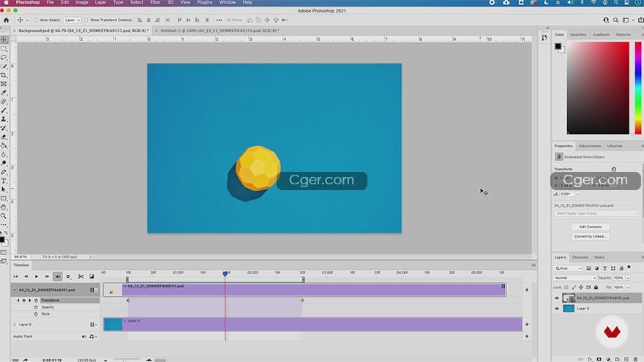Click the split at playhead scissors icon
The image size is (644, 362).
point(81,276)
